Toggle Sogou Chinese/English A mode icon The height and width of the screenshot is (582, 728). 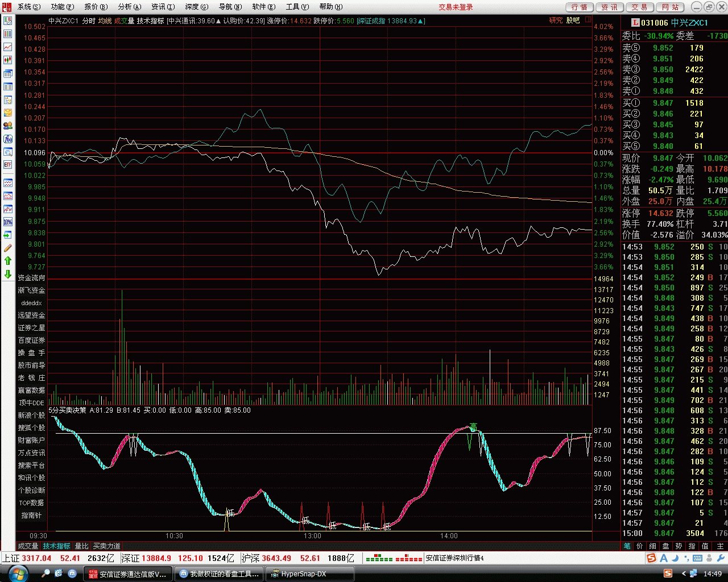(x=664, y=559)
